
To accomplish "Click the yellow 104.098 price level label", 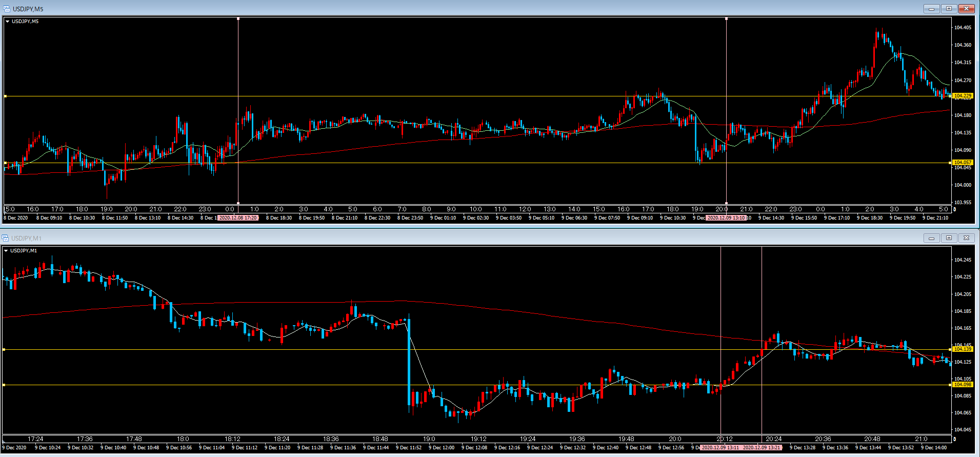I will [963, 385].
